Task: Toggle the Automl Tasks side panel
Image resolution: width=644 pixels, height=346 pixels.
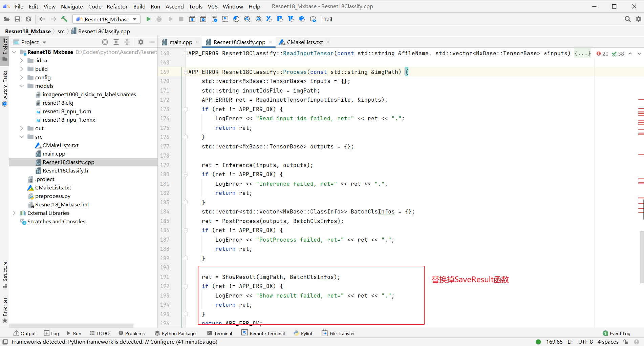Action: click(5, 89)
